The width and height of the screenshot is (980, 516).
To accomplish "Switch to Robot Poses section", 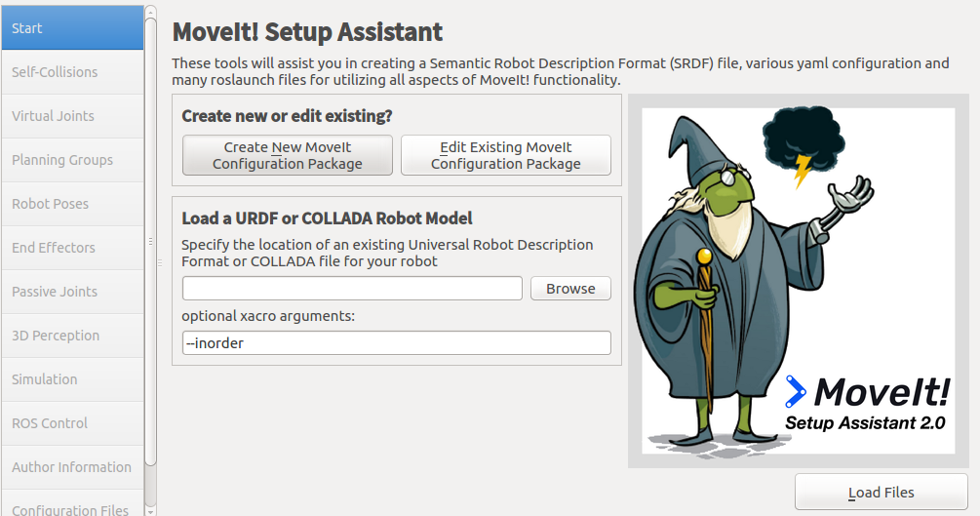I will coord(72,203).
